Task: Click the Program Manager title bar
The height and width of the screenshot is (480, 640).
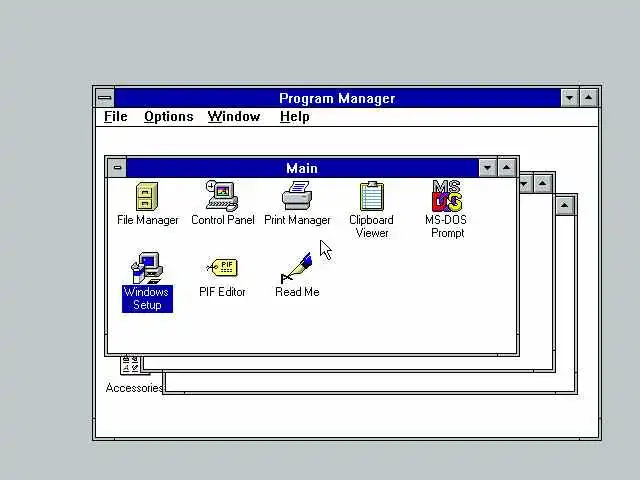Action: (338, 98)
